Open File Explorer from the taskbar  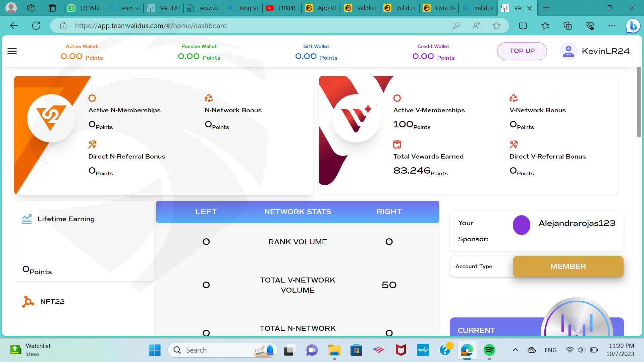click(334, 350)
